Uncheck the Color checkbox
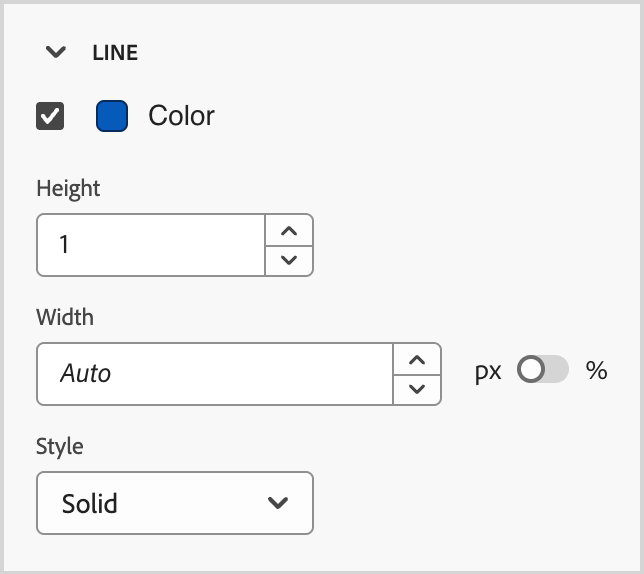The image size is (644, 574). pos(50,117)
